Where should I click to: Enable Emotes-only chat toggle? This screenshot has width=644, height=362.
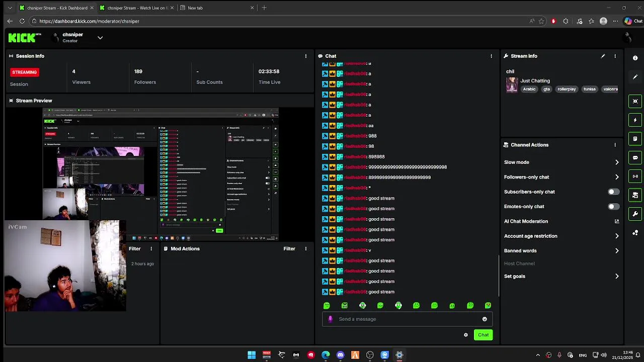(x=613, y=207)
